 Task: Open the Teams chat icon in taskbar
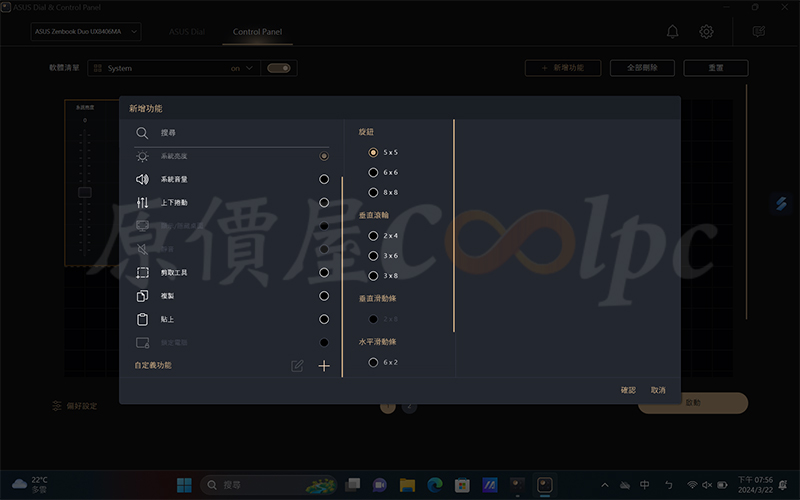tap(380, 485)
